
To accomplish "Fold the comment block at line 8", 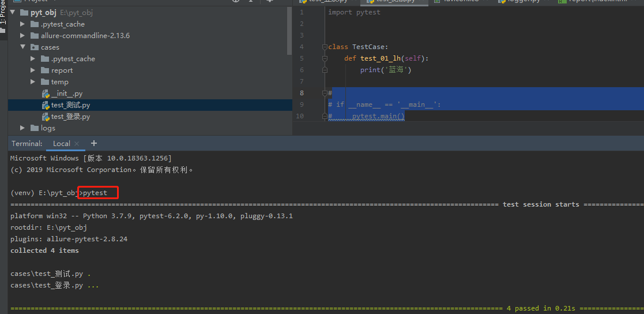I will (325, 94).
